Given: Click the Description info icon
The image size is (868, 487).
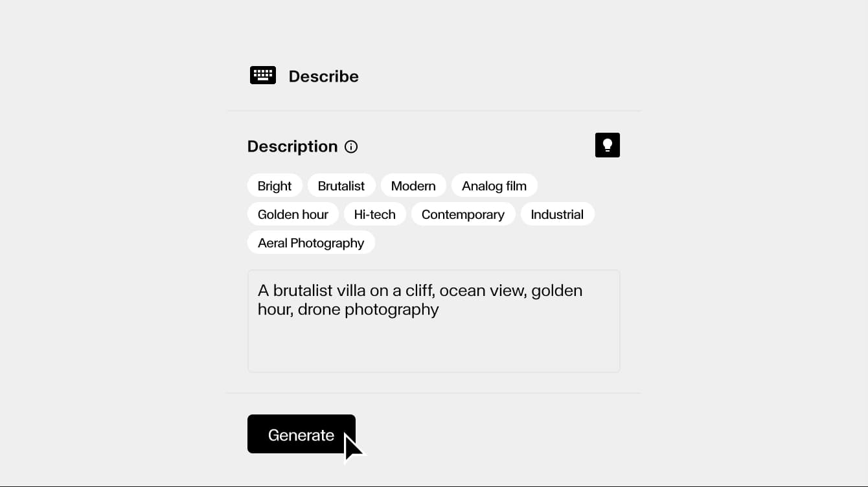Looking at the screenshot, I should coord(350,146).
